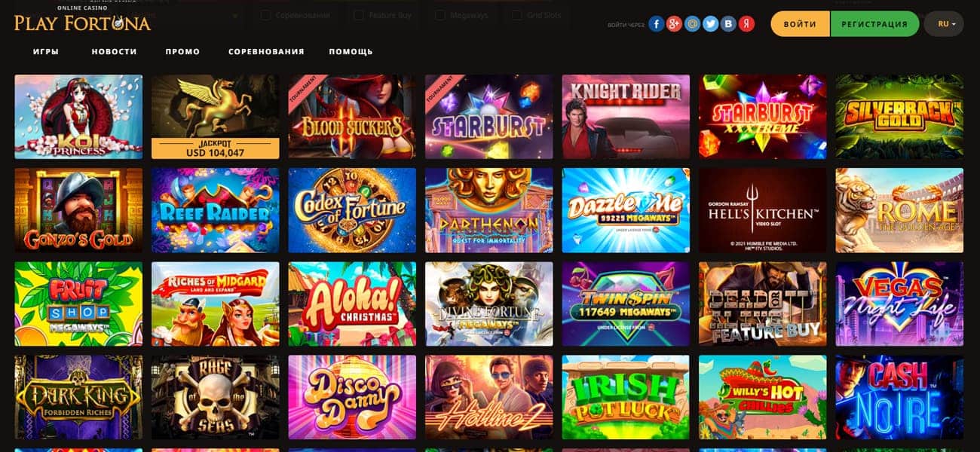Image resolution: width=980 pixels, height=452 pixels.
Task: Tick the Grid Slots checkbox
Action: tap(516, 14)
